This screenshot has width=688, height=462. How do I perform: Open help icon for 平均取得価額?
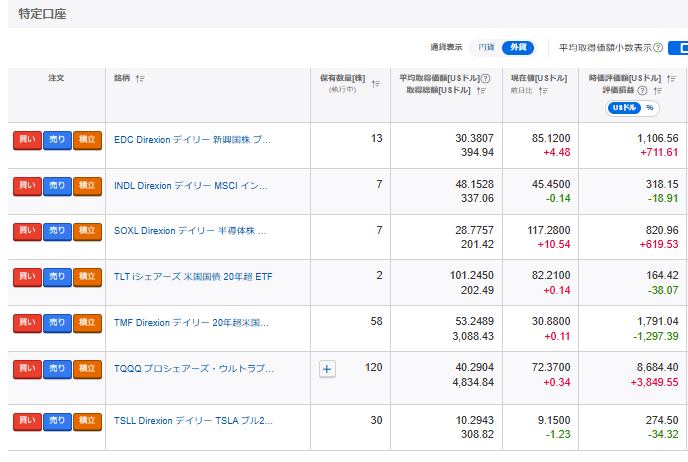(485, 79)
